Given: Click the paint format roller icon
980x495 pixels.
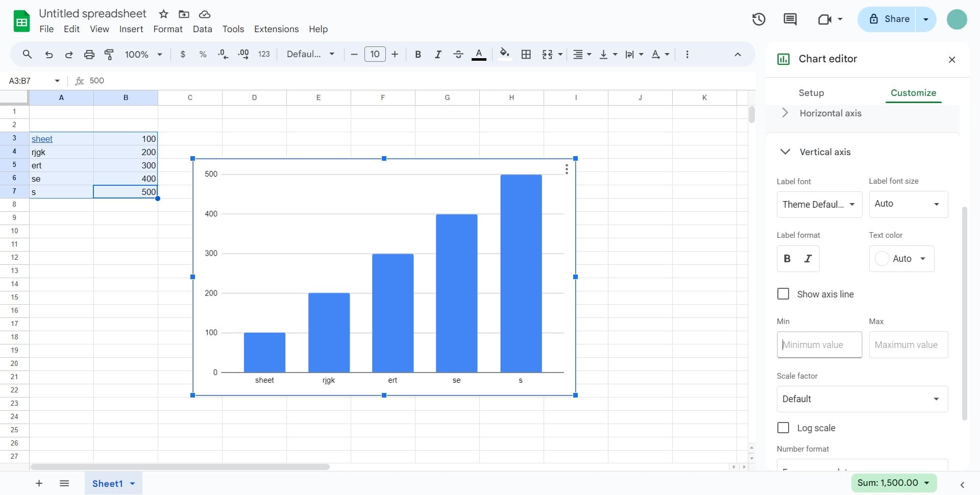Looking at the screenshot, I should [109, 55].
